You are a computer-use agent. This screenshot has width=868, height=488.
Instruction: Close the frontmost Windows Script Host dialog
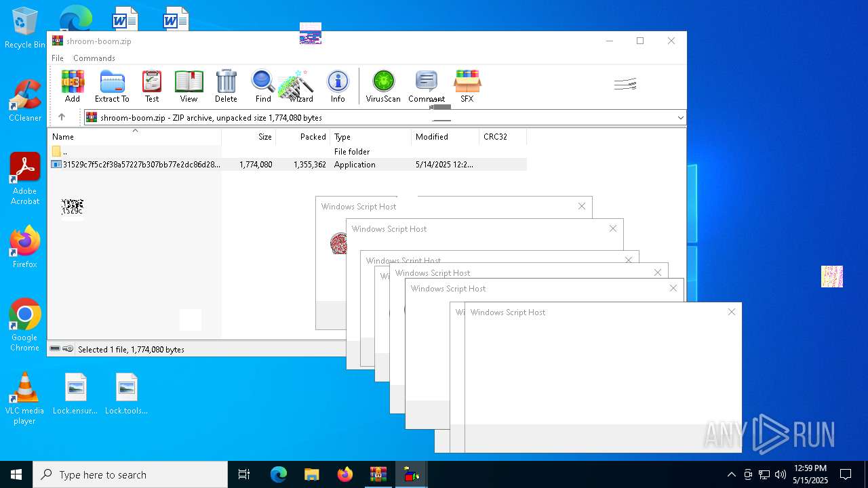(731, 312)
